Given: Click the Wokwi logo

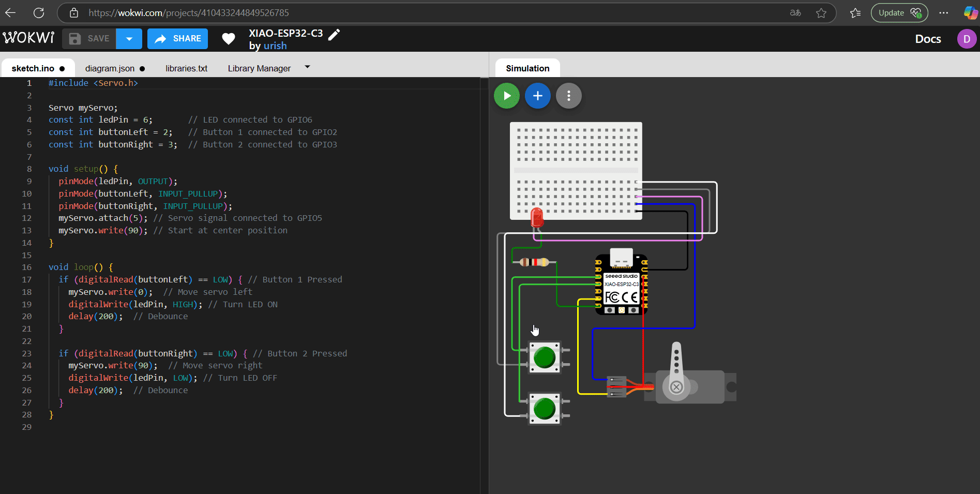Looking at the screenshot, I should [x=28, y=38].
